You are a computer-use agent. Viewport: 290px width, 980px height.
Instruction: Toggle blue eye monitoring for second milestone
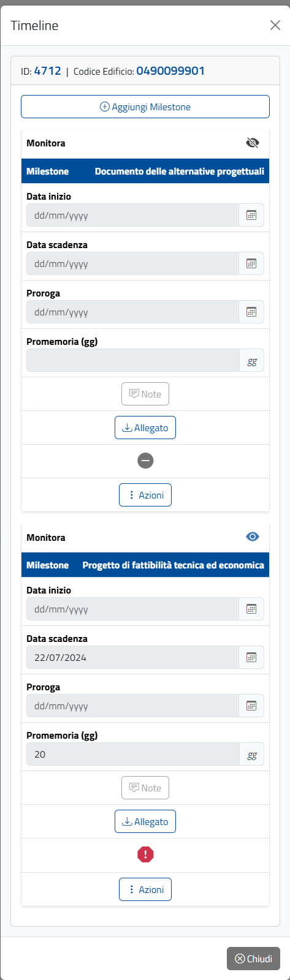(x=252, y=537)
